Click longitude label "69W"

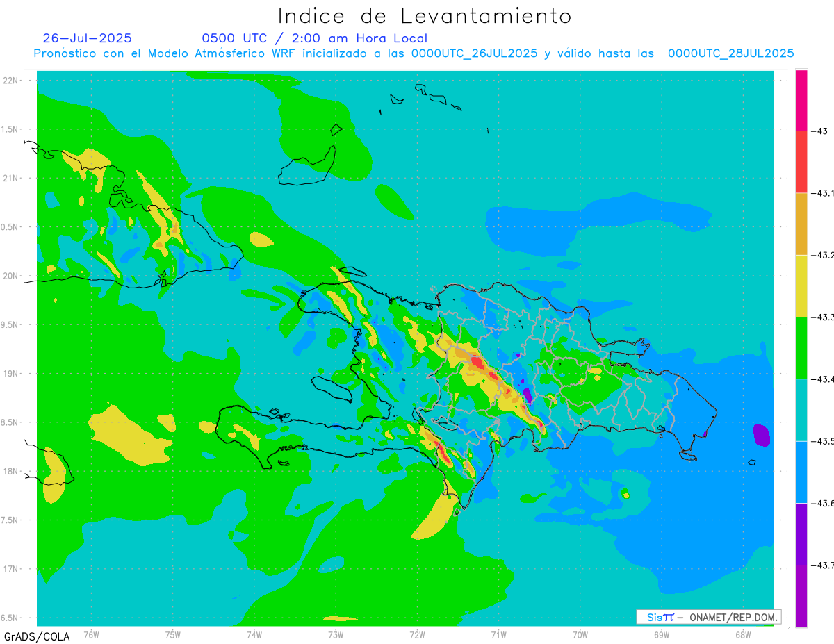(x=662, y=634)
